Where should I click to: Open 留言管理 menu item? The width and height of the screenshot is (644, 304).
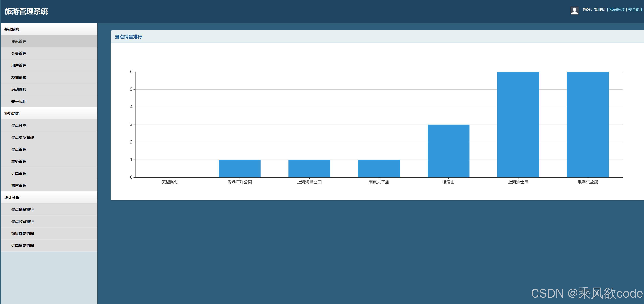point(19,185)
